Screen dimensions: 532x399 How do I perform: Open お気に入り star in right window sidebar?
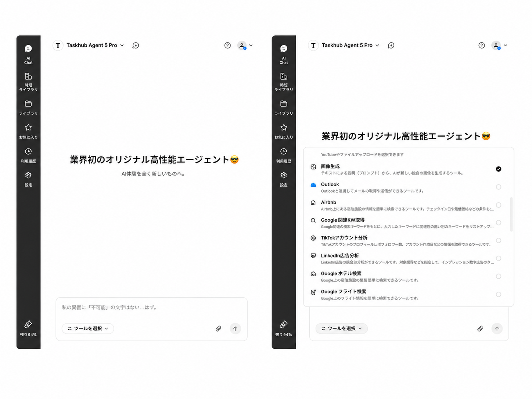284,132
